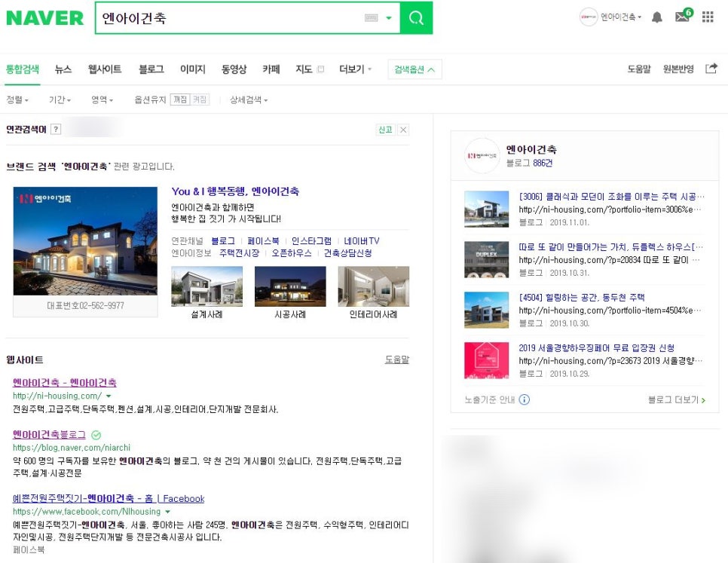Click the green search magnifier button
This screenshot has width=728, height=563.
[416, 18]
